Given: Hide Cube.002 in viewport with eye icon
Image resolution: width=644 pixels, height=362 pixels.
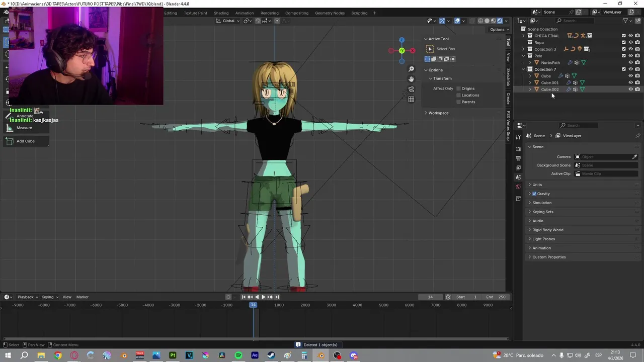Looking at the screenshot, I should (631, 89).
